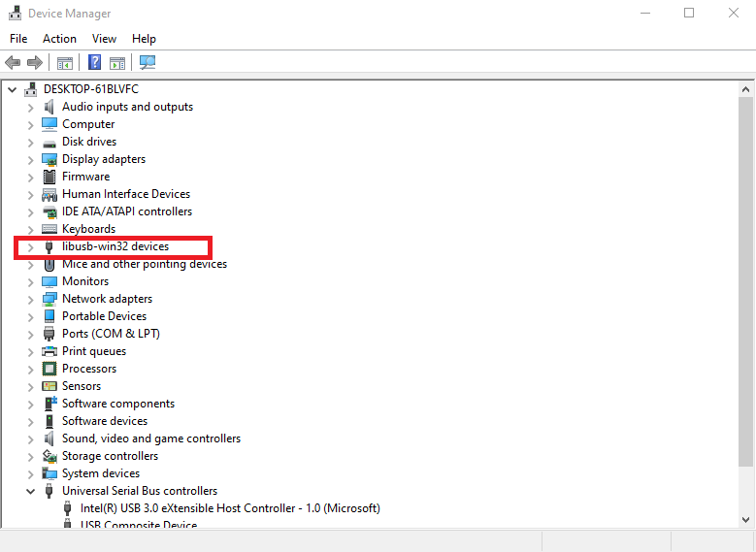
Task: Click the scrollbar up arrow
Action: tap(745, 89)
